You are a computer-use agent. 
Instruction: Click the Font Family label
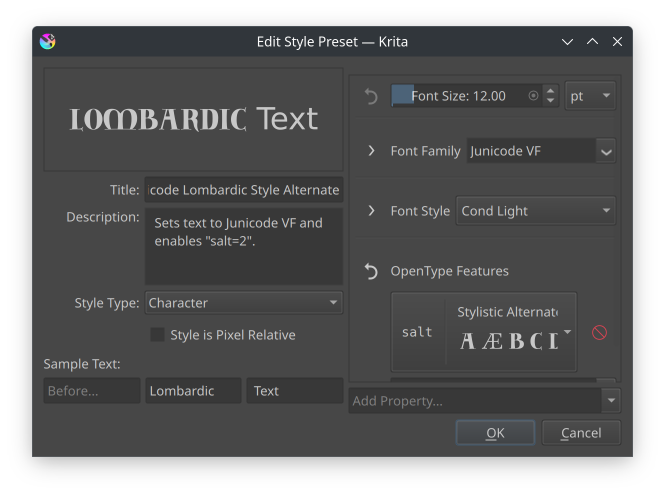click(x=425, y=151)
